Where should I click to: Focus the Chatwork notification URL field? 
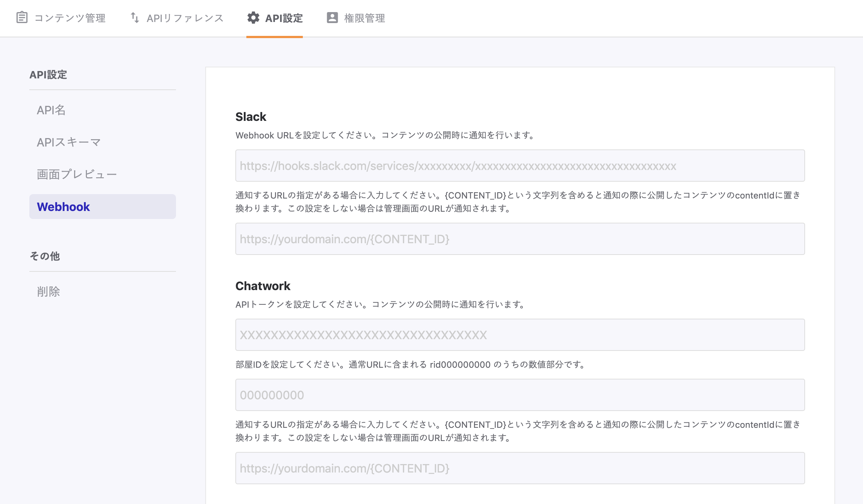(x=520, y=468)
